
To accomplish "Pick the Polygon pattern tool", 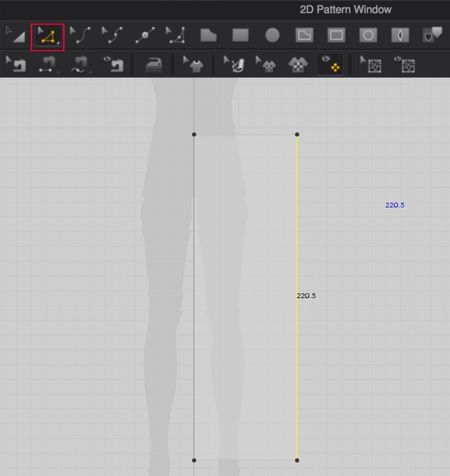I will 208,35.
